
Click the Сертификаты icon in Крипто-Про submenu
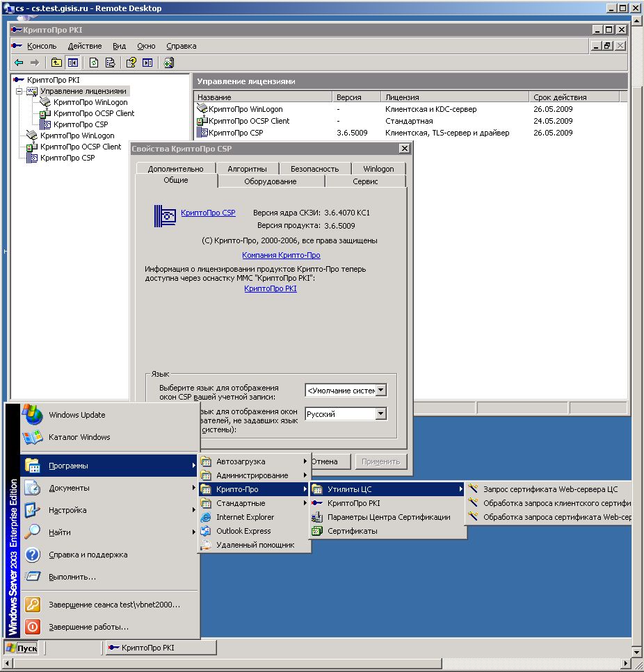pyautogui.click(x=317, y=531)
